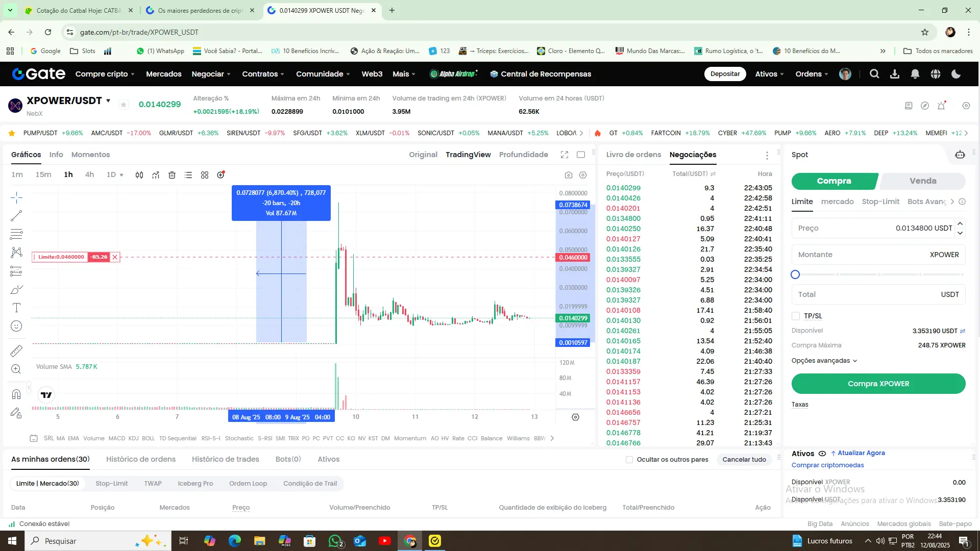
Task: Switch to Livro de ordens tab
Action: point(633,155)
